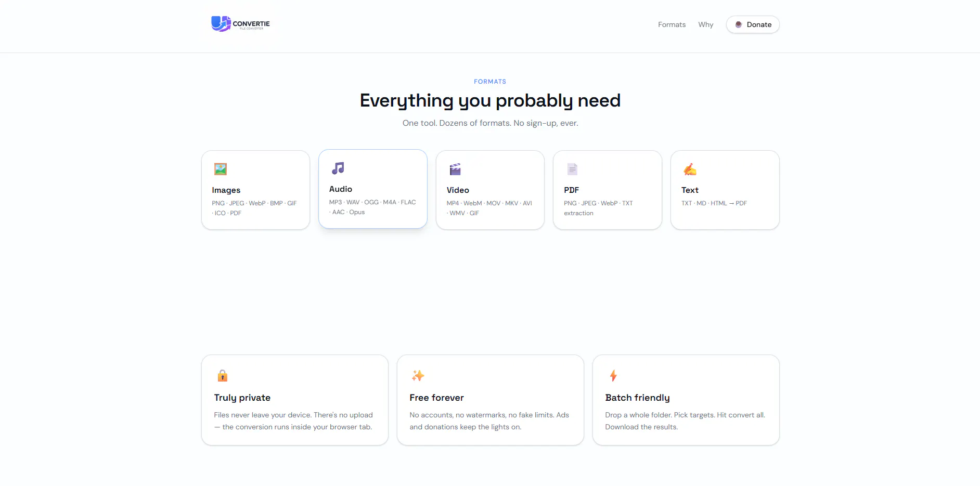Viewport: 980px width, 486px height.
Task: Click the Donate button
Action: [x=753, y=24]
